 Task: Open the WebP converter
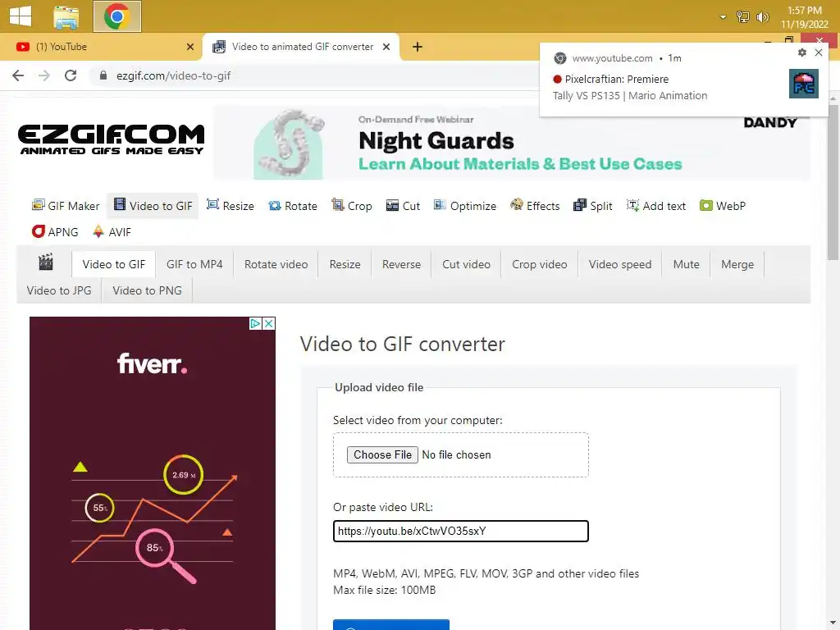click(x=722, y=206)
